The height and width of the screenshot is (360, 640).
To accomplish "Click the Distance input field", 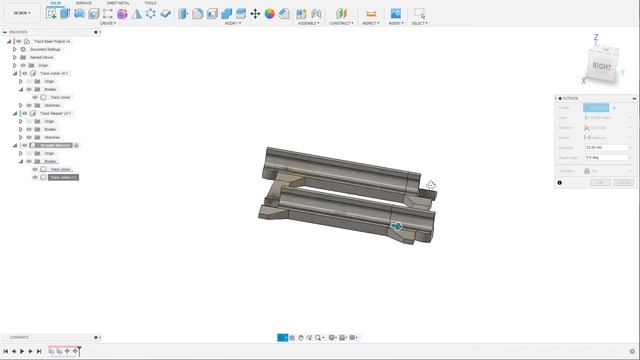I will point(607,147).
